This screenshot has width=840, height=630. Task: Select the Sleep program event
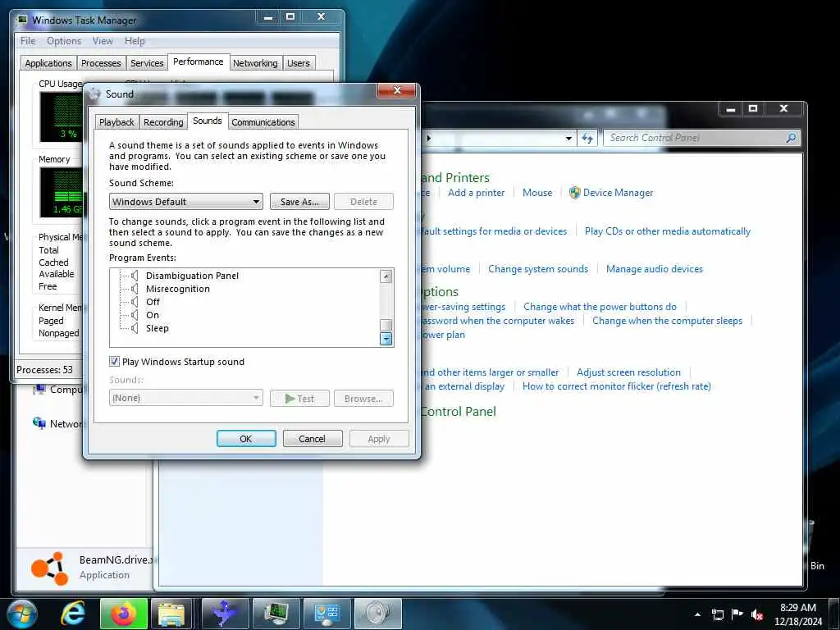point(157,328)
